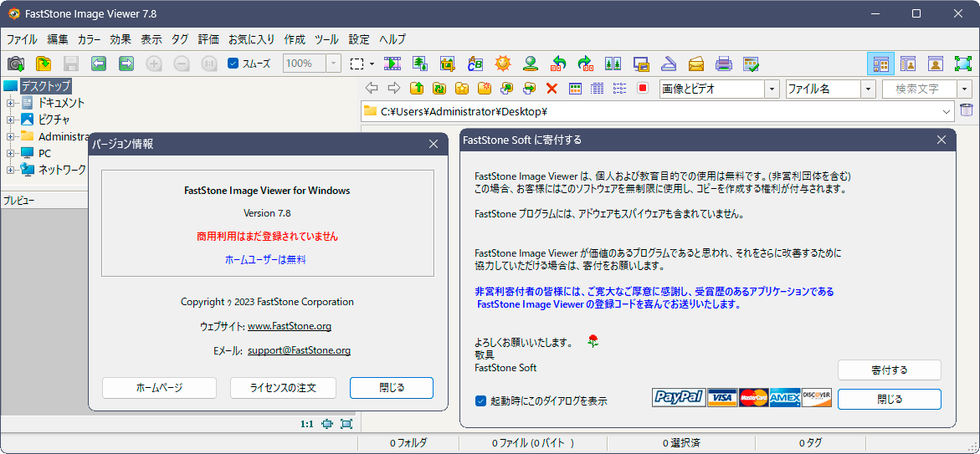Enter full screen with green arrows icon
The width and height of the screenshot is (980, 454).
962,63
